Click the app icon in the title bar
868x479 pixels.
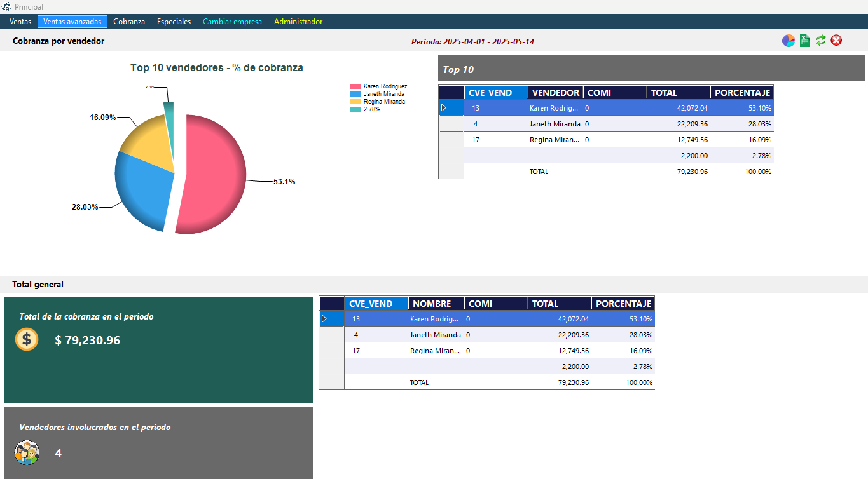(6, 6)
